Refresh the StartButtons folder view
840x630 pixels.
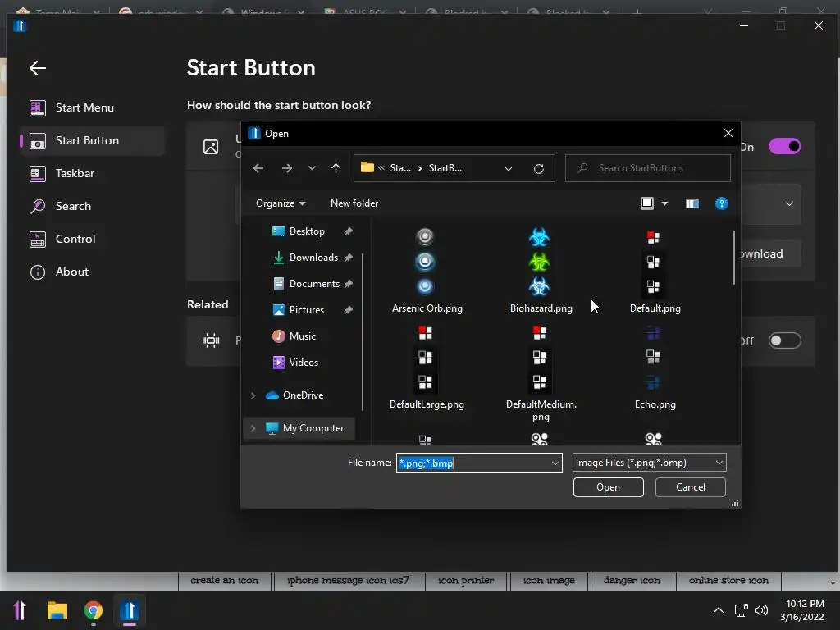[539, 169]
